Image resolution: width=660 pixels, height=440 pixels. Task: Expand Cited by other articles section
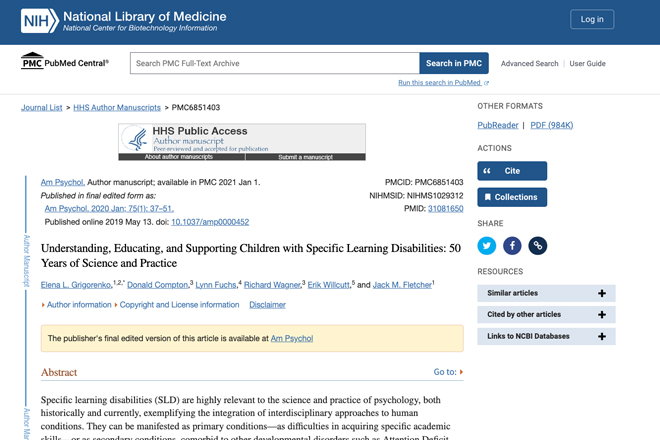tap(546, 315)
